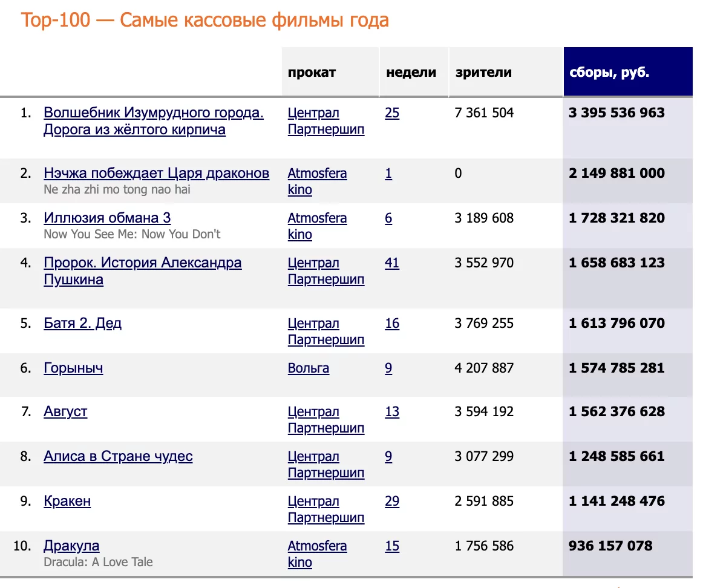
Task: Click the "Вольга" distributor link
Action: (x=308, y=368)
